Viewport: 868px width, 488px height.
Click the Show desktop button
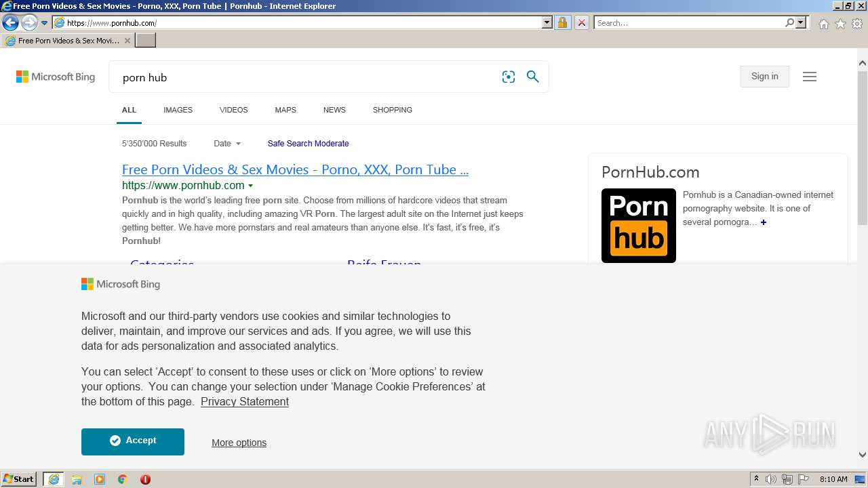coord(861,479)
